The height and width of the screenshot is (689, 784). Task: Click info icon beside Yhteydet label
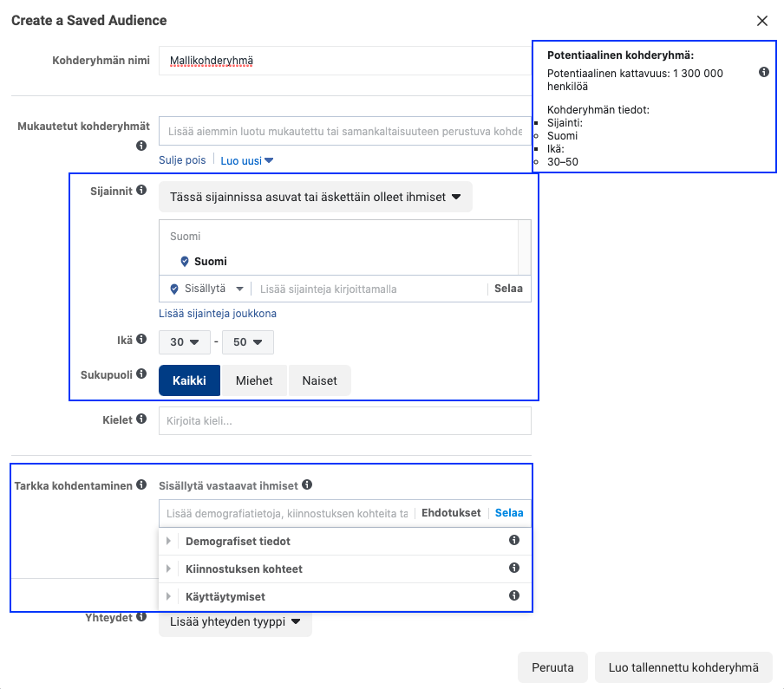click(x=141, y=616)
